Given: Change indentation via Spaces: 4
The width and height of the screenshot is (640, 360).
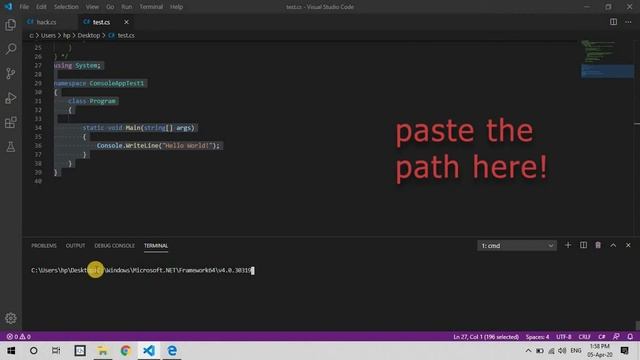Looking at the screenshot, I should point(537,337).
